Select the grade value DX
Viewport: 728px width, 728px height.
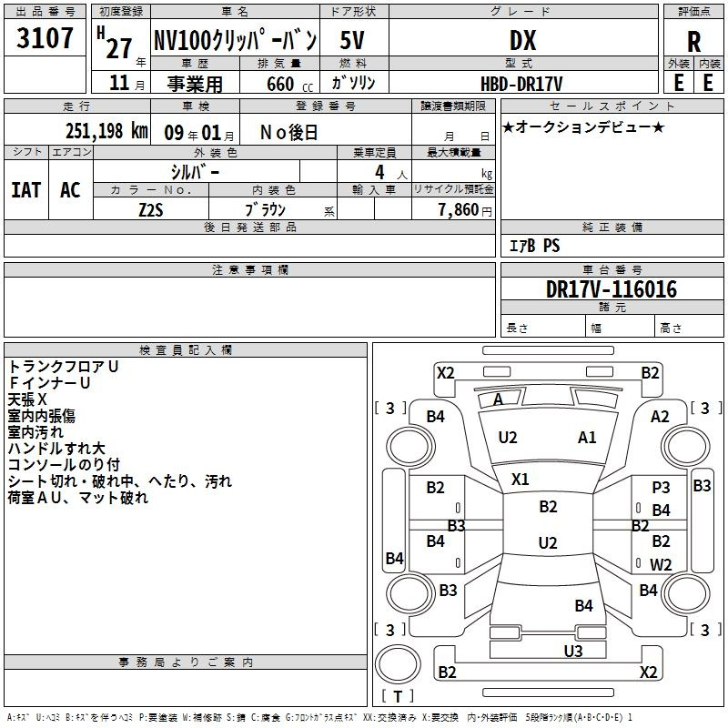pyautogui.click(x=523, y=40)
